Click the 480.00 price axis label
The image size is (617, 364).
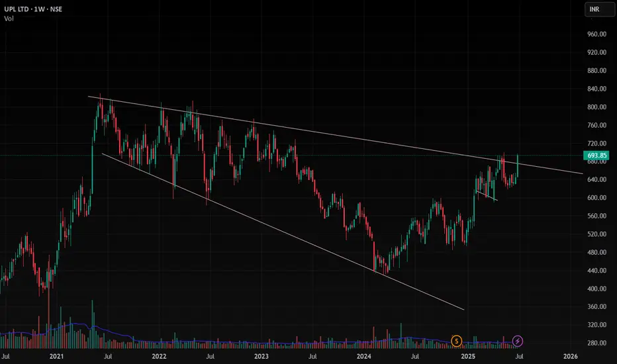[596, 252]
